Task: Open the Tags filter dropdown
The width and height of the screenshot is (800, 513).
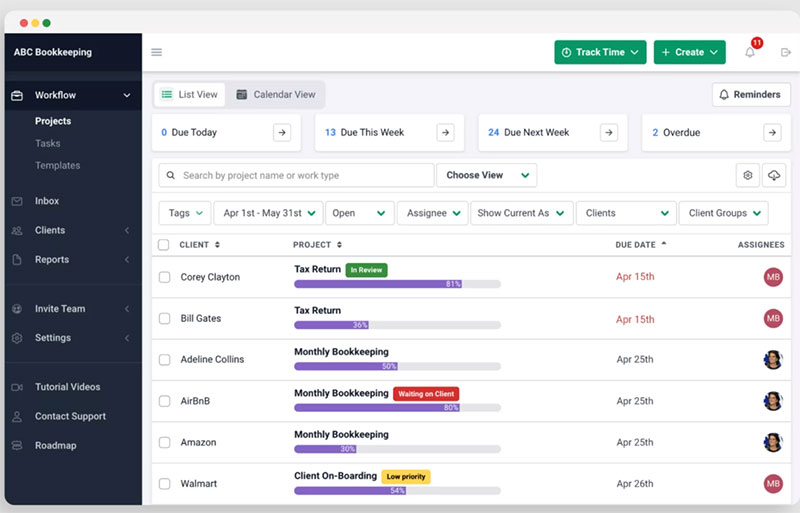Action: pos(185,213)
